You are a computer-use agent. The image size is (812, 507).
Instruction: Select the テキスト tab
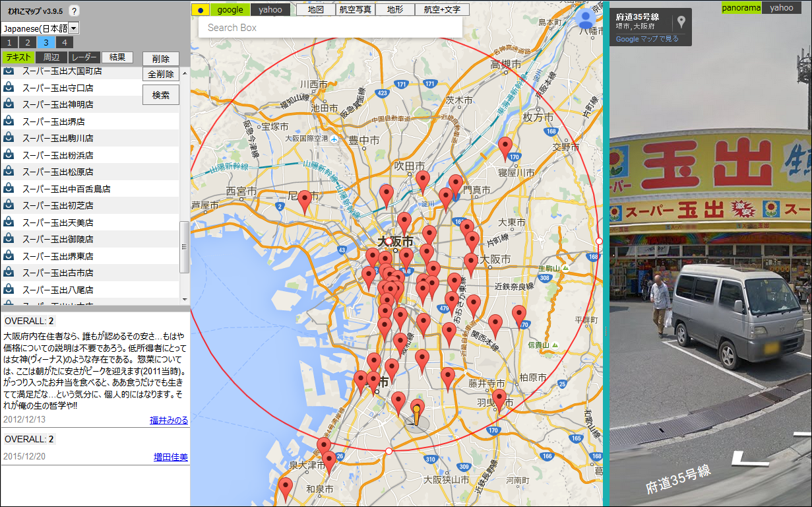[x=17, y=57]
